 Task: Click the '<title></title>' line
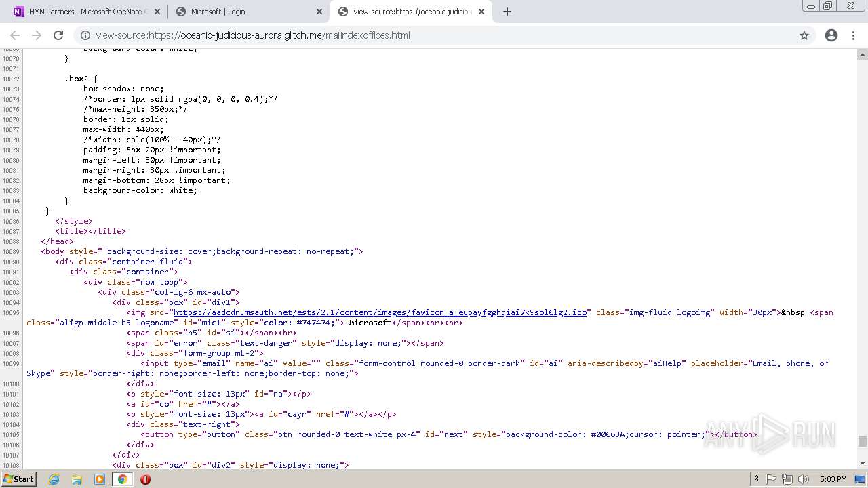90,231
